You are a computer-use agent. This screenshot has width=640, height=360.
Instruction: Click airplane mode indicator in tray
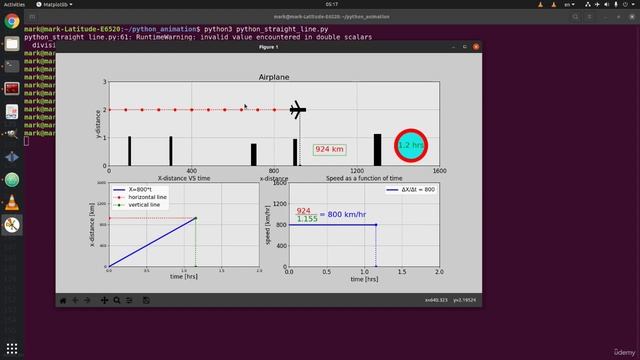[597, 4]
